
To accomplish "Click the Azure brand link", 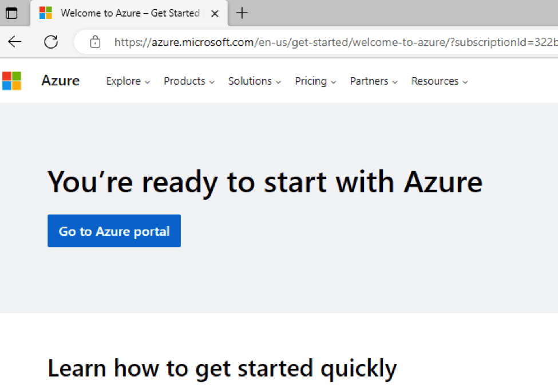I will pos(60,81).
